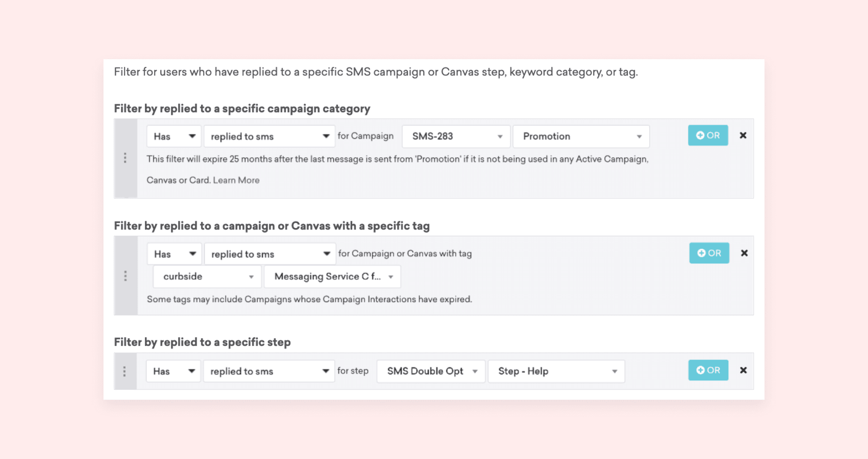Open Has dropdown in the step filter
The height and width of the screenshot is (459, 868).
[173, 371]
